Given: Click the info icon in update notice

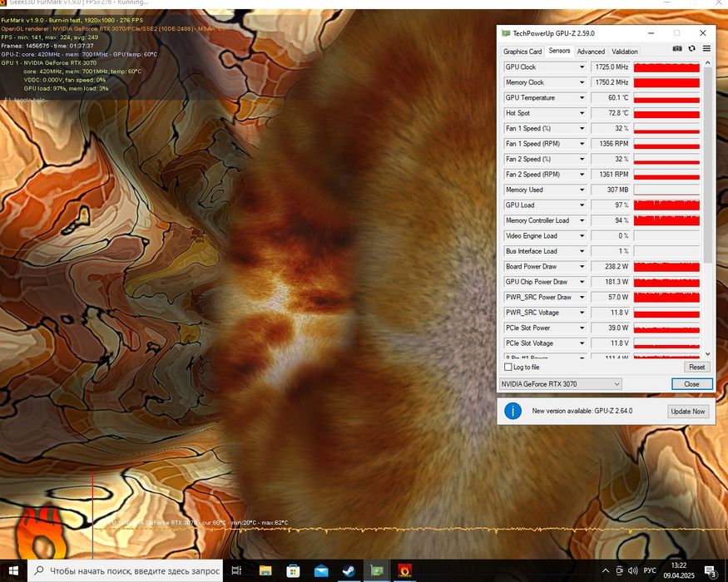Looking at the screenshot, I should tap(513, 411).
